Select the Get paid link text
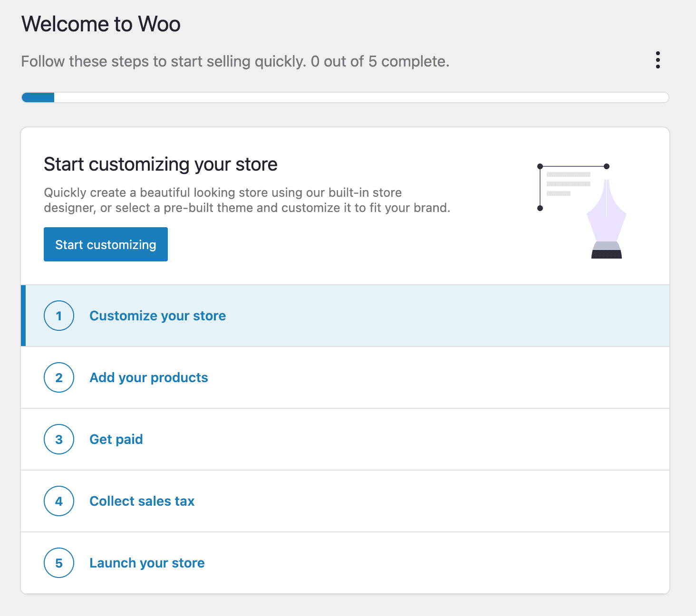 116,439
